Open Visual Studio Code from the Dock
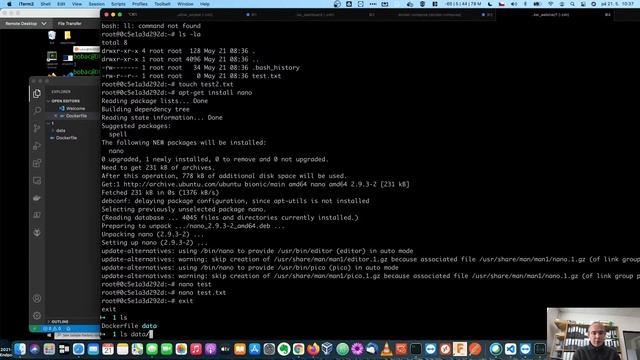 tap(510, 349)
